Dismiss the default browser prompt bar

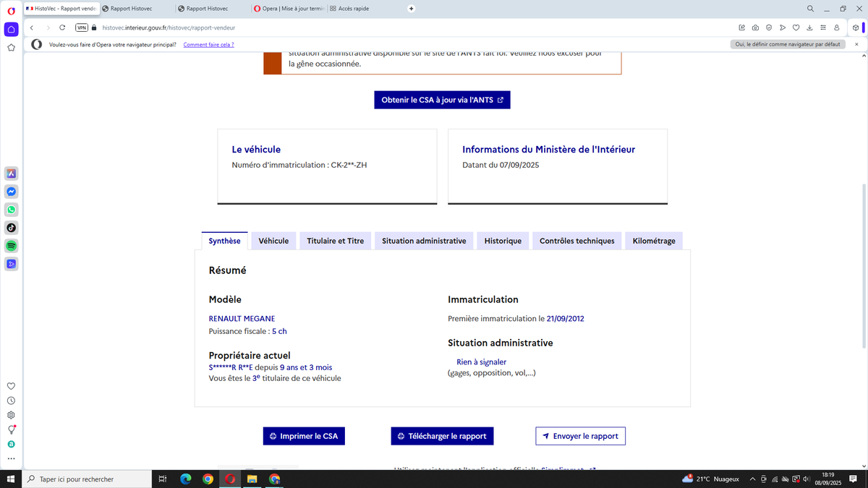click(857, 44)
